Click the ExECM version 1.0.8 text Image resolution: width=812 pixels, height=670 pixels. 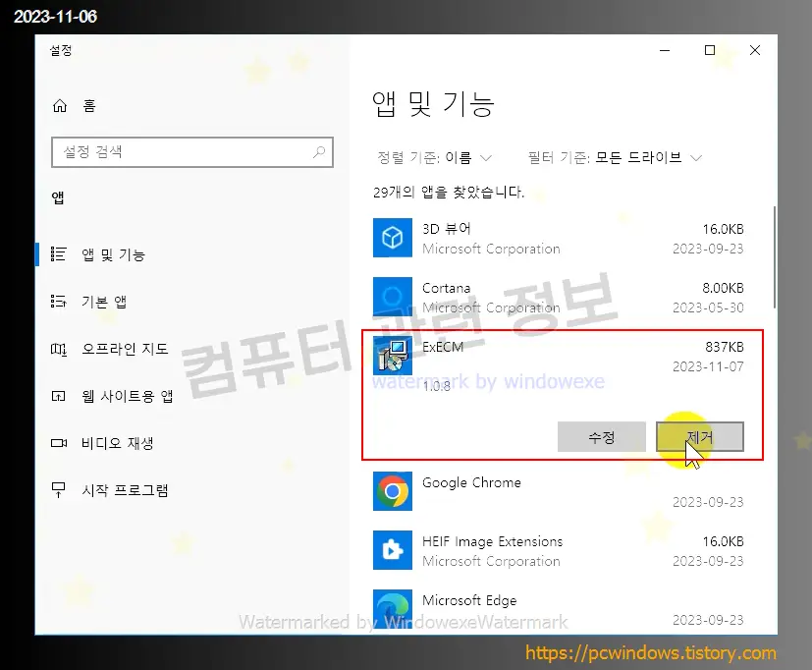tap(437, 386)
